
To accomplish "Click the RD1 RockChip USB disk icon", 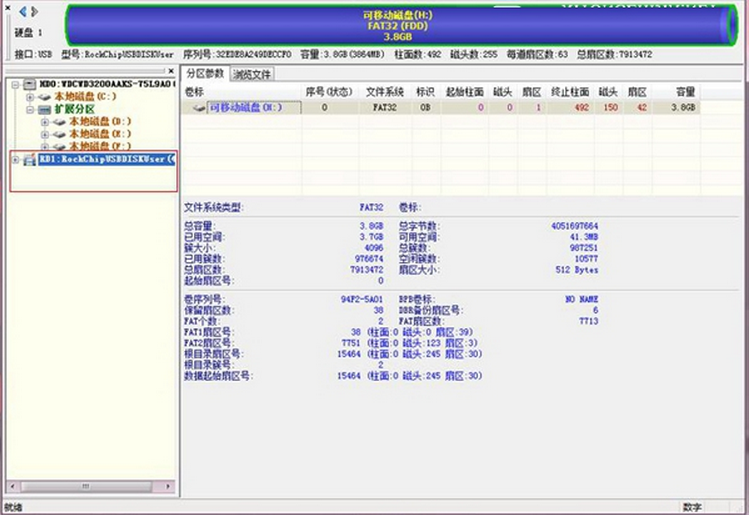I will click(29, 159).
